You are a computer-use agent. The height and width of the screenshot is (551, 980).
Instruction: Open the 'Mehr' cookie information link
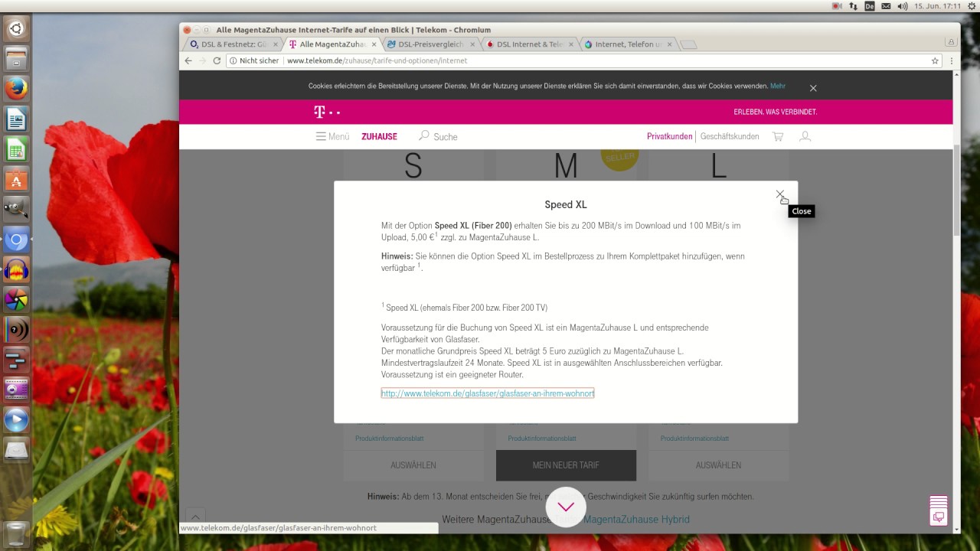(778, 86)
